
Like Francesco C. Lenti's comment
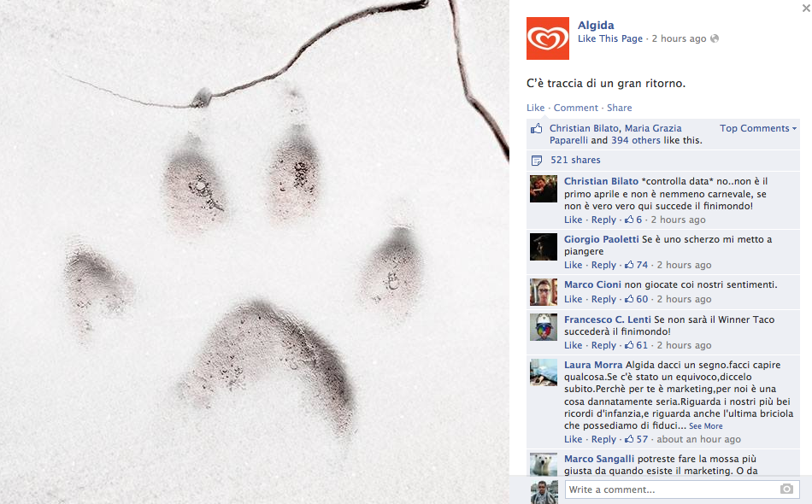point(573,345)
